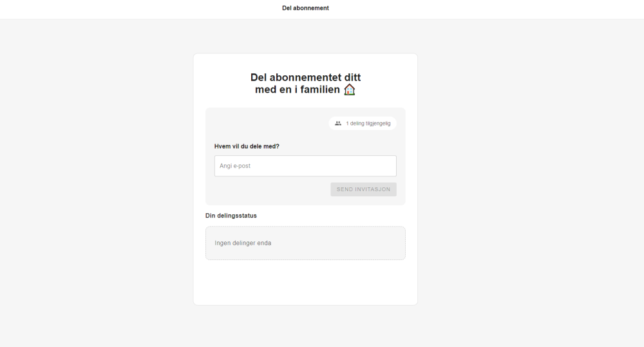Select the '1 deling tilgjengelig' badge text
This screenshot has width=644, height=347.
click(368, 124)
